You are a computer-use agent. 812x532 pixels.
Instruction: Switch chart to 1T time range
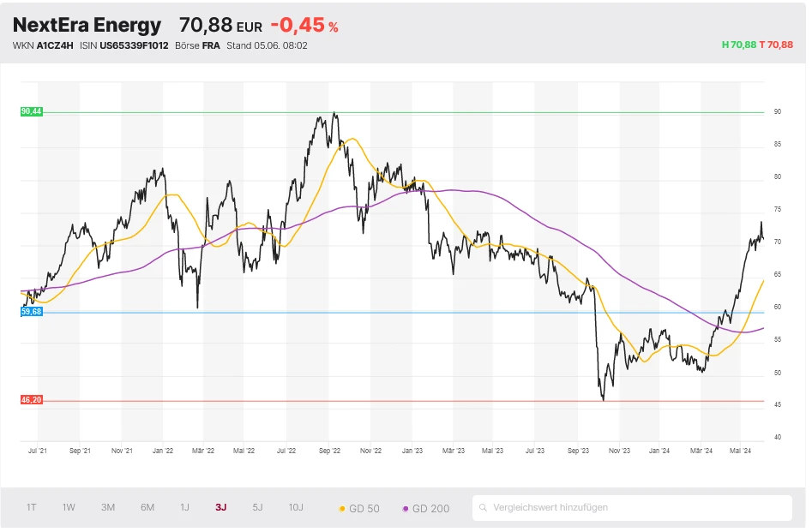click(x=32, y=507)
